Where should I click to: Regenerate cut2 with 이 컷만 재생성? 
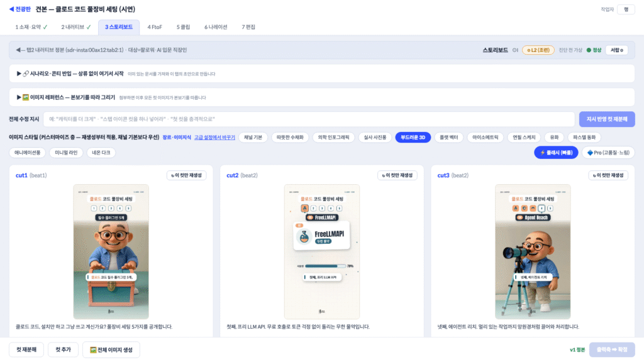397,175
